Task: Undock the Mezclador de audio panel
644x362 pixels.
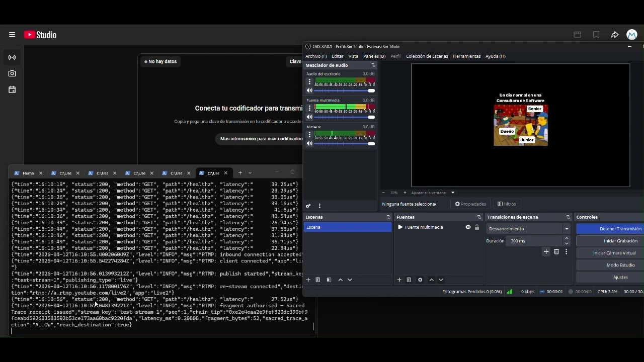Action: (373, 65)
